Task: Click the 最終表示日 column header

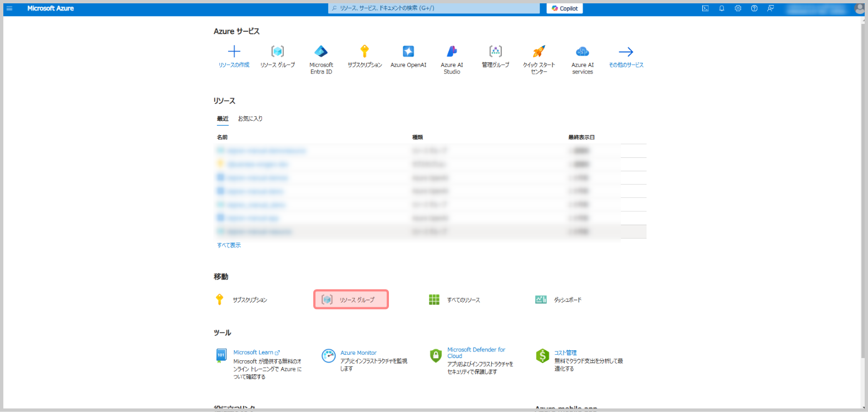Action: [x=582, y=137]
